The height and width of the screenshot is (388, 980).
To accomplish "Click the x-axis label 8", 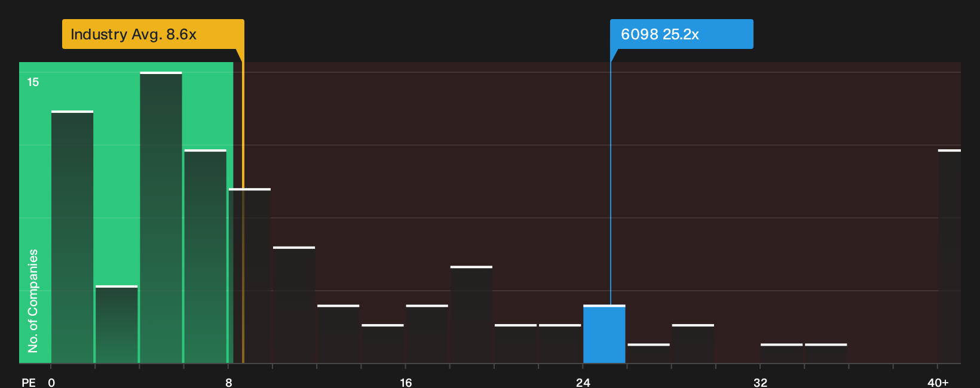I will tap(228, 382).
